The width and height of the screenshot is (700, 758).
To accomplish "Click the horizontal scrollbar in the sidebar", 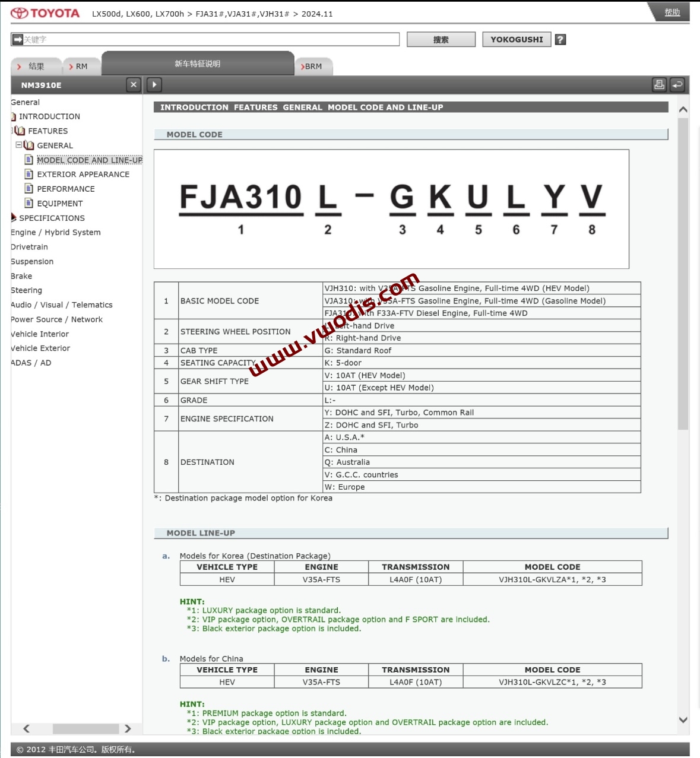I will 85,728.
